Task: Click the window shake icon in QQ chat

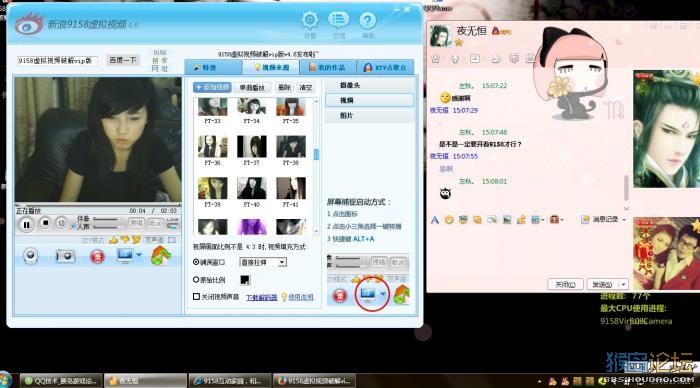Action: (477, 220)
